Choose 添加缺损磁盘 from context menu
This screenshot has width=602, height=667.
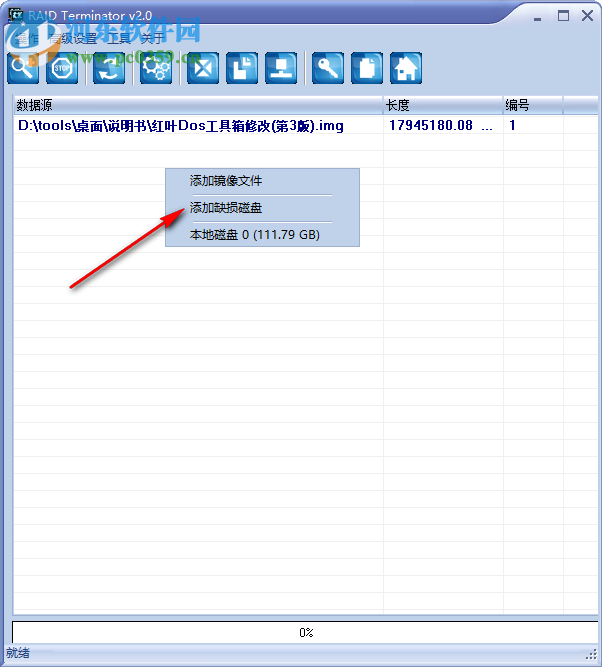262,208
